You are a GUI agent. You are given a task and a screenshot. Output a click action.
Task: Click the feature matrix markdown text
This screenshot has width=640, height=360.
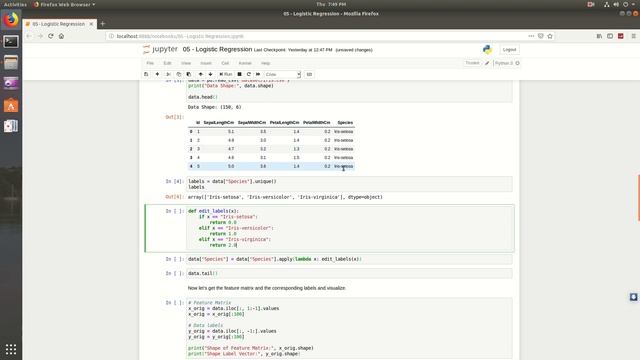point(267,288)
